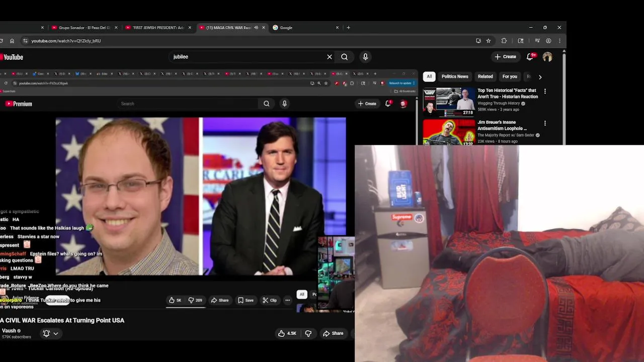Screen dimensions: 644x362
Task: Switch to the Google tab
Action: (x=305, y=28)
